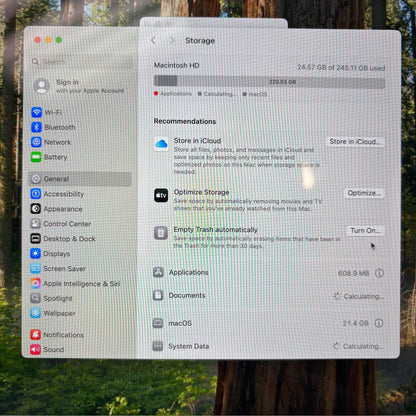This screenshot has width=416, height=416.
Task: Open the Documents storage row
Action: tap(269, 296)
